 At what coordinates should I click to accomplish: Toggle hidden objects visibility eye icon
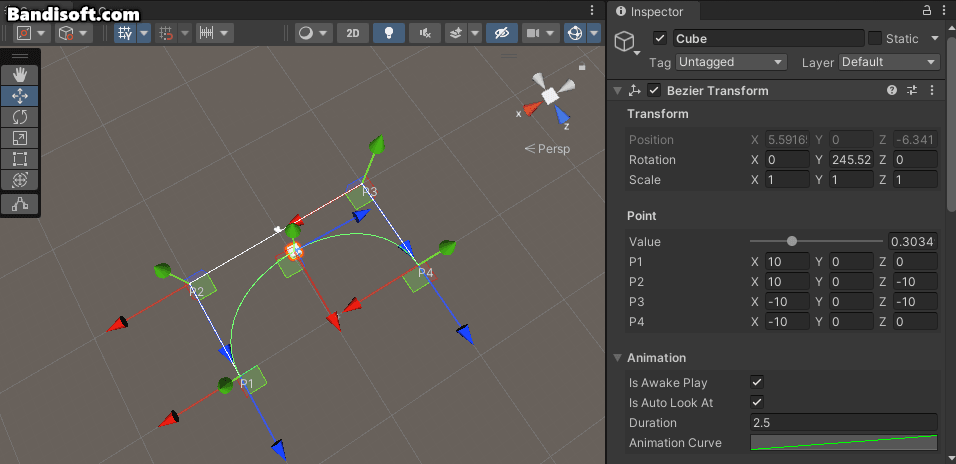(502, 33)
